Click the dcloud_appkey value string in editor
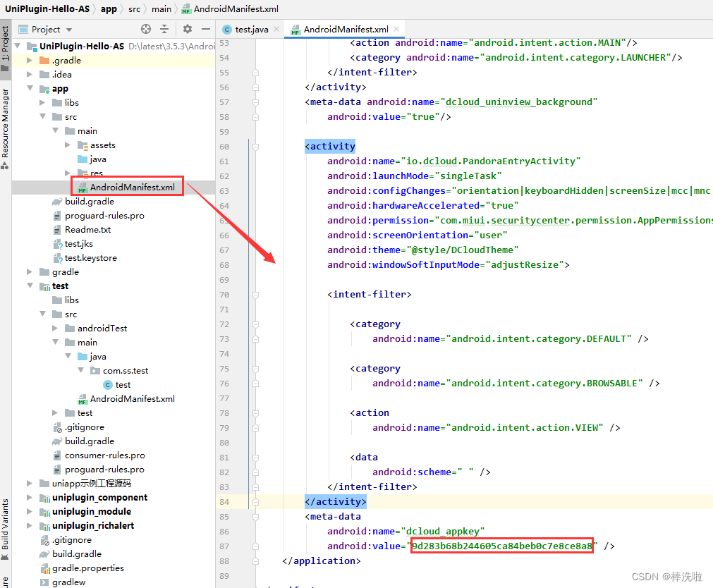This screenshot has width=713, height=588. click(501, 546)
